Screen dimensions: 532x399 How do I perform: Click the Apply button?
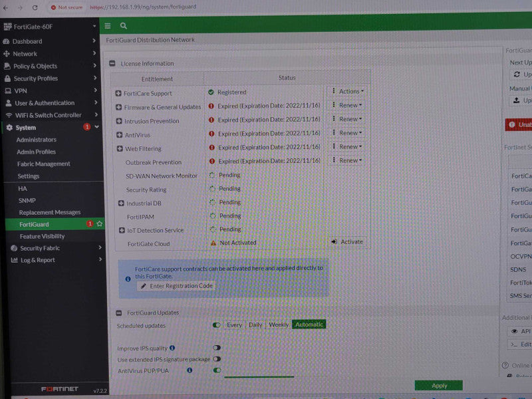point(439,386)
